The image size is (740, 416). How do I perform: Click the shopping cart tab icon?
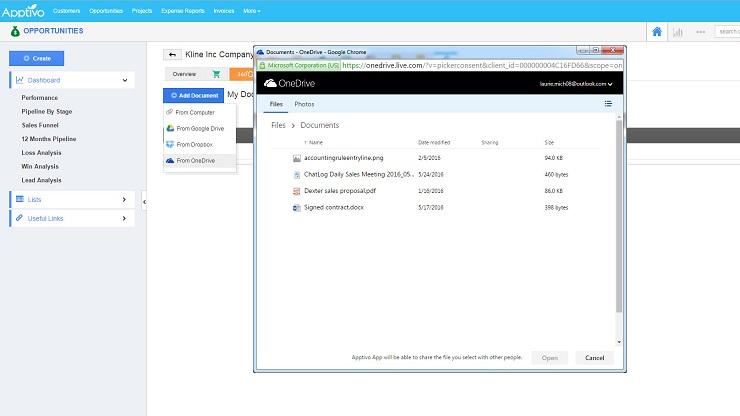(216, 74)
